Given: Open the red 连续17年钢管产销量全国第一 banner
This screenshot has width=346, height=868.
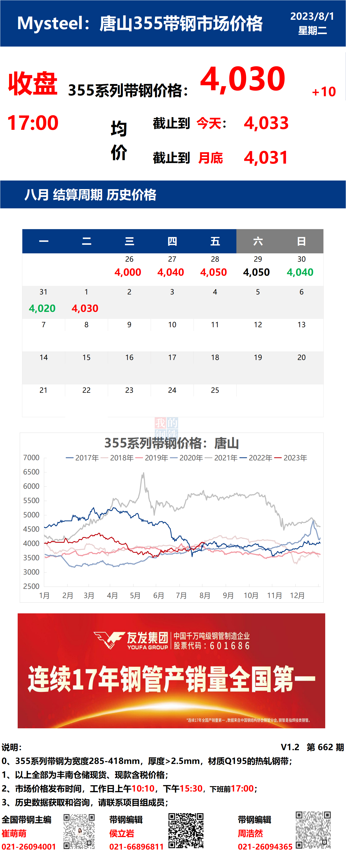Looking at the screenshot, I should pos(171,671).
